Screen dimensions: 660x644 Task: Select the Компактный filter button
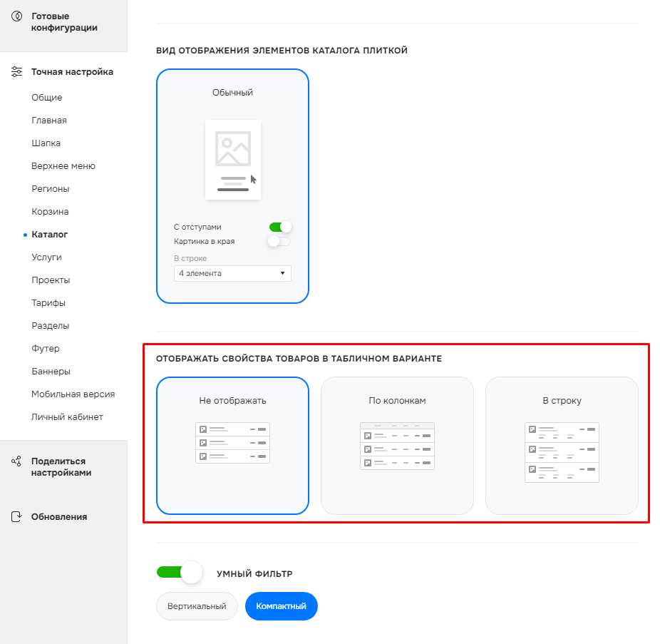click(x=281, y=606)
